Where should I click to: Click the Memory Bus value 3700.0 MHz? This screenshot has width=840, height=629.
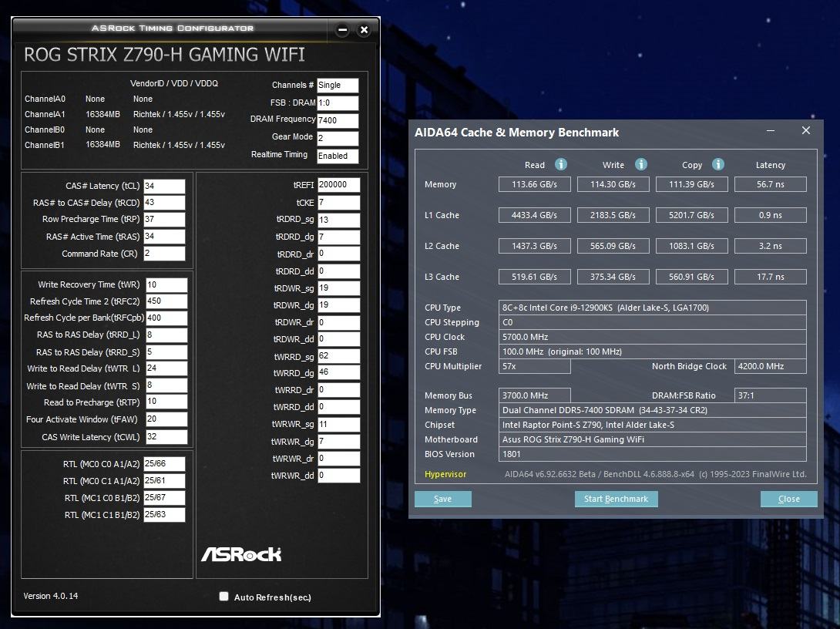pyautogui.click(x=535, y=395)
